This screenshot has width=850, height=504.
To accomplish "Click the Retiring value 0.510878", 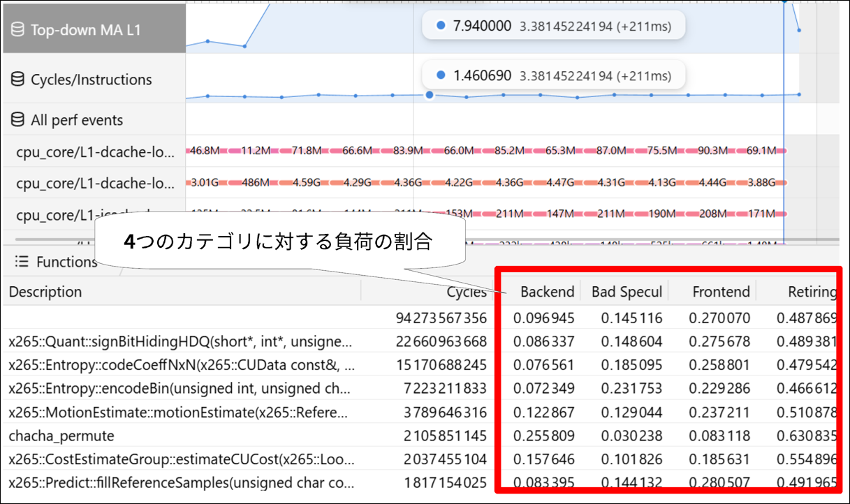I will click(x=807, y=412).
